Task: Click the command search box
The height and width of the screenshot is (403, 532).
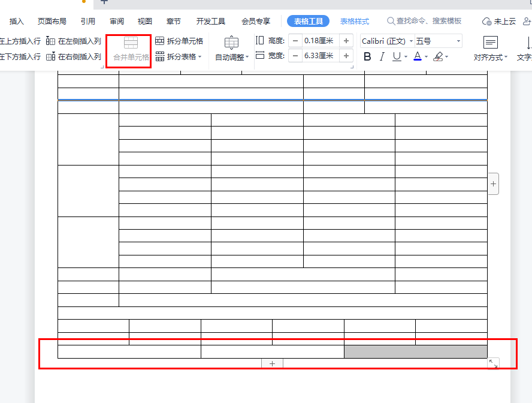Action: point(424,21)
